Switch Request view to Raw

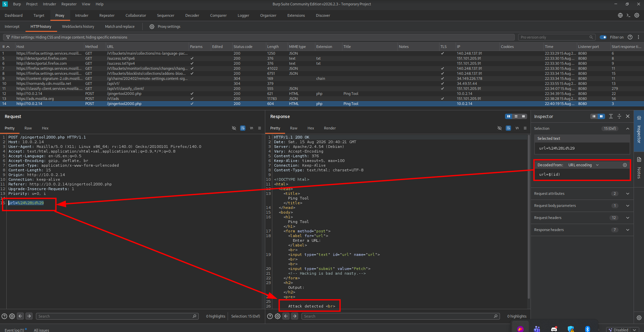pos(28,128)
